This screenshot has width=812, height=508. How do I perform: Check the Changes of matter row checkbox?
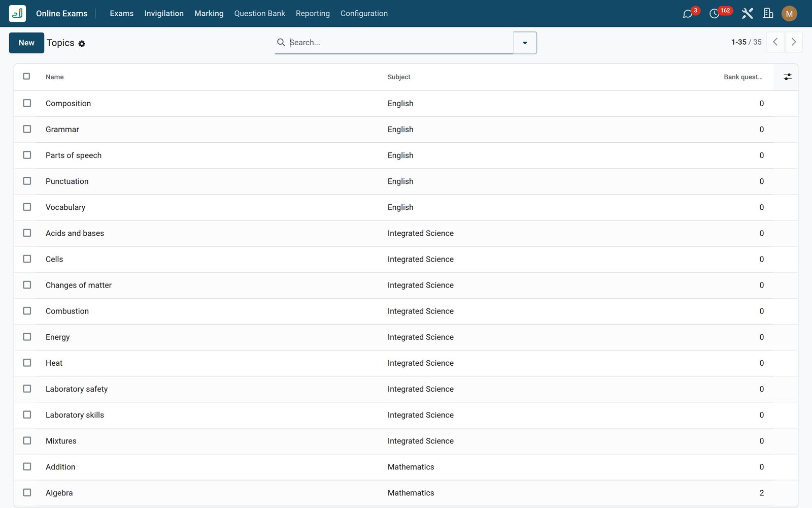[27, 284]
